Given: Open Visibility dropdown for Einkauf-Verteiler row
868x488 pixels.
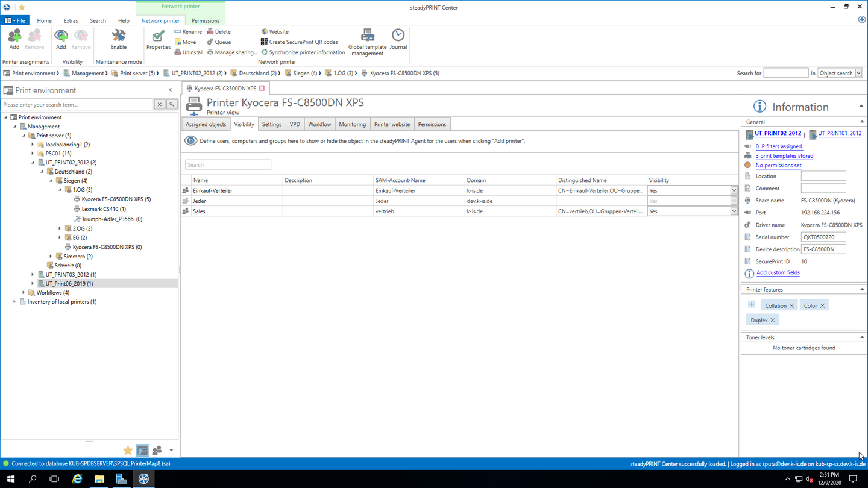Looking at the screenshot, I should (734, 190).
